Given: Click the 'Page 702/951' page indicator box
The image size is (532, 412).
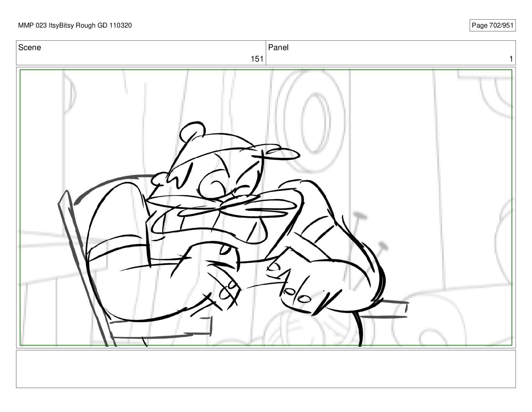Looking at the screenshot, I should tap(492, 26).
